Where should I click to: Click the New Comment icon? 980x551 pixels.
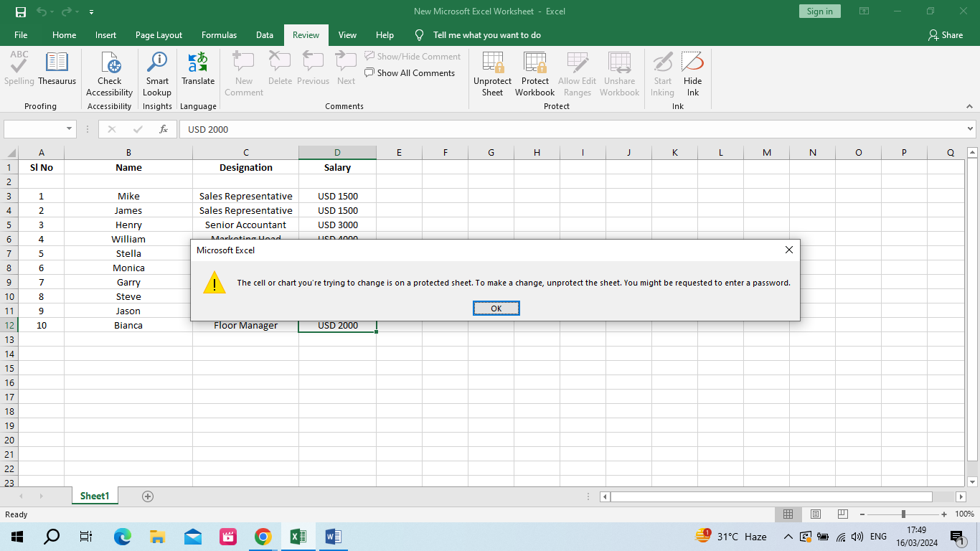point(244,62)
